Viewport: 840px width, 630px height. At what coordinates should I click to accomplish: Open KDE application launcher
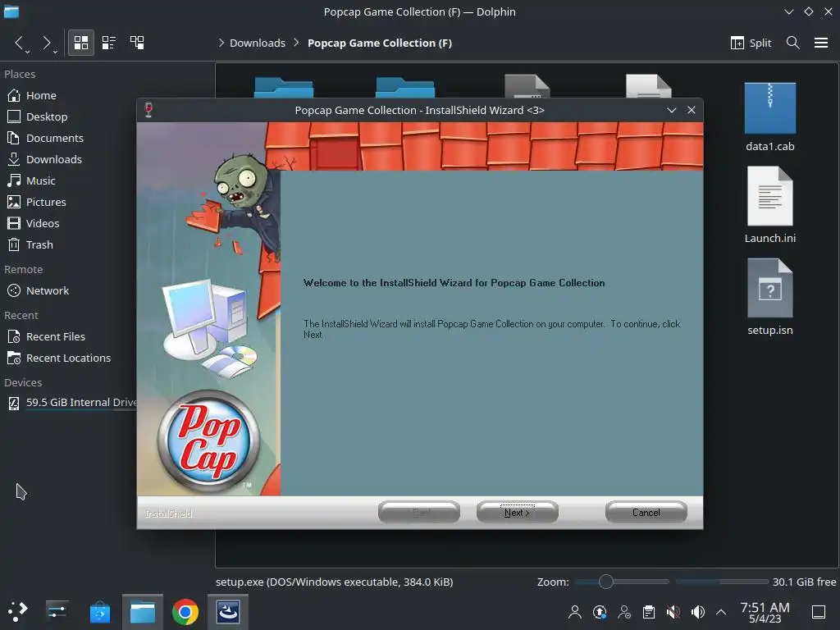click(17, 612)
